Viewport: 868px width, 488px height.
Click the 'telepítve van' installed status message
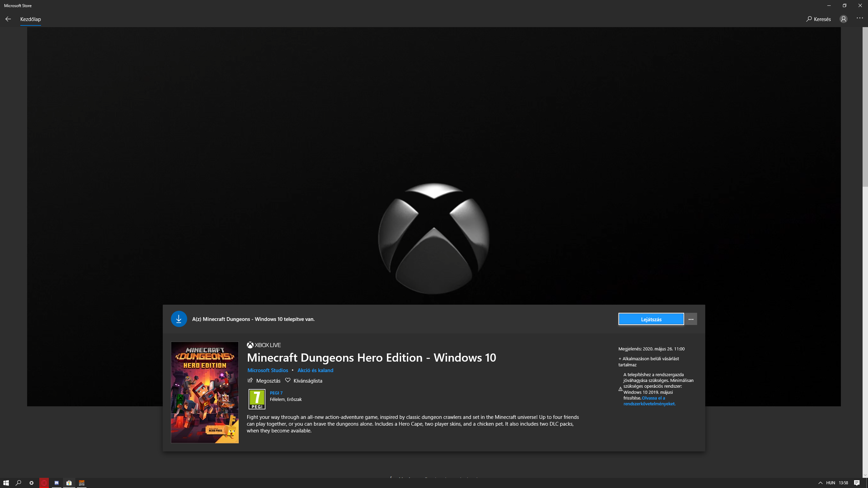tap(253, 319)
